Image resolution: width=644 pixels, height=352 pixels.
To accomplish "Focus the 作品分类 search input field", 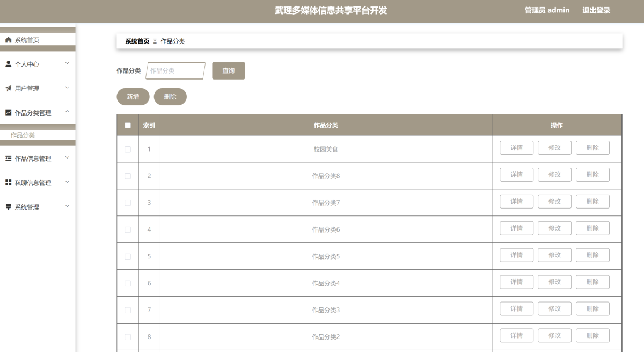I will [x=175, y=71].
